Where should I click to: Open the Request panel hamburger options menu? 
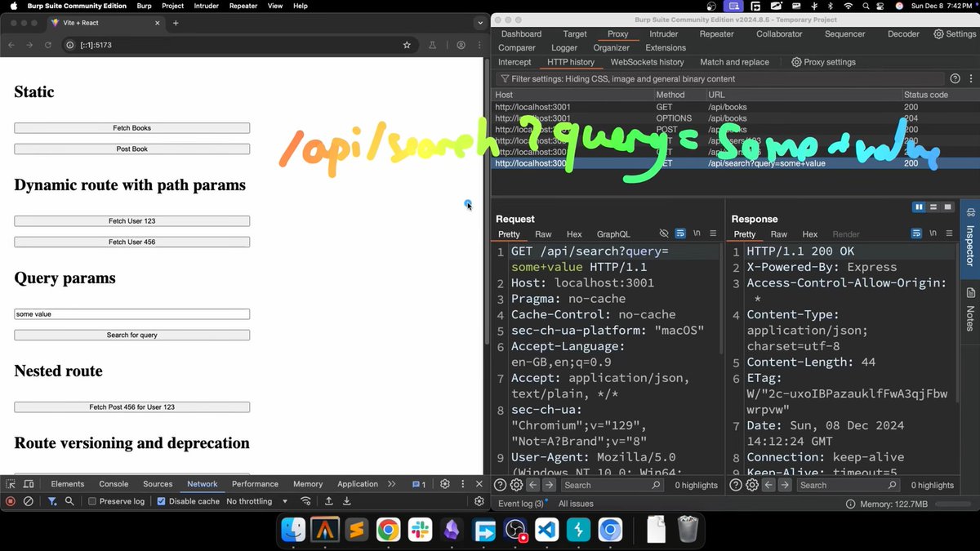tap(713, 234)
